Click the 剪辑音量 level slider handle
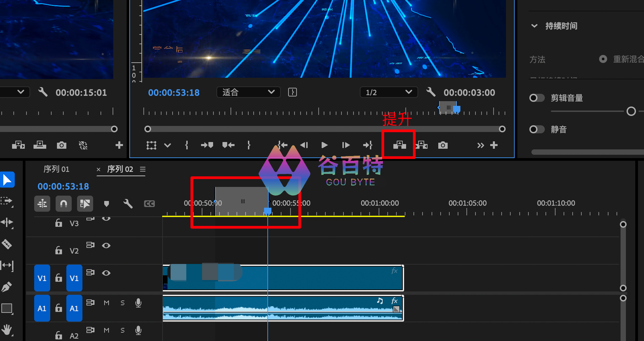 click(x=631, y=111)
